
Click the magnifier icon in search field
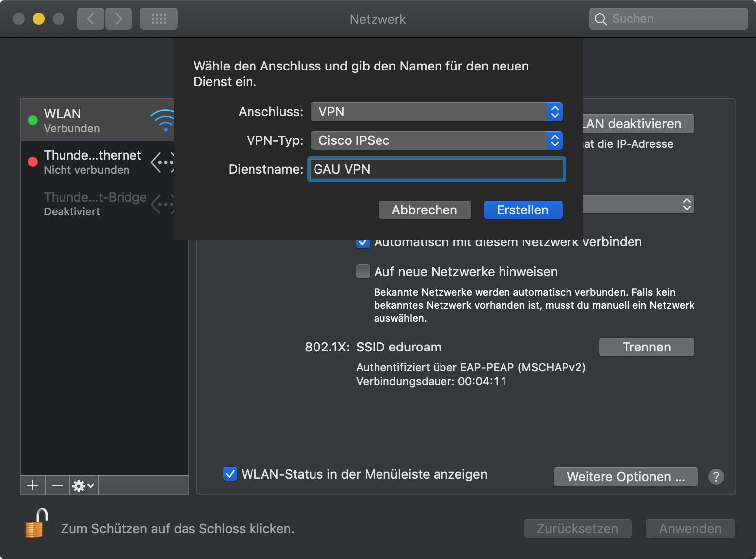pos(601,19)
